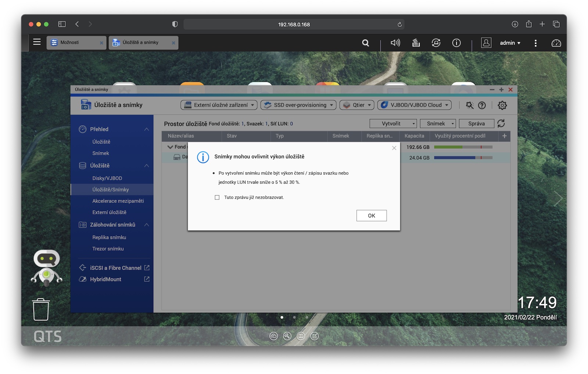Go to next desktop page arrow

click(x=558, y=199)
